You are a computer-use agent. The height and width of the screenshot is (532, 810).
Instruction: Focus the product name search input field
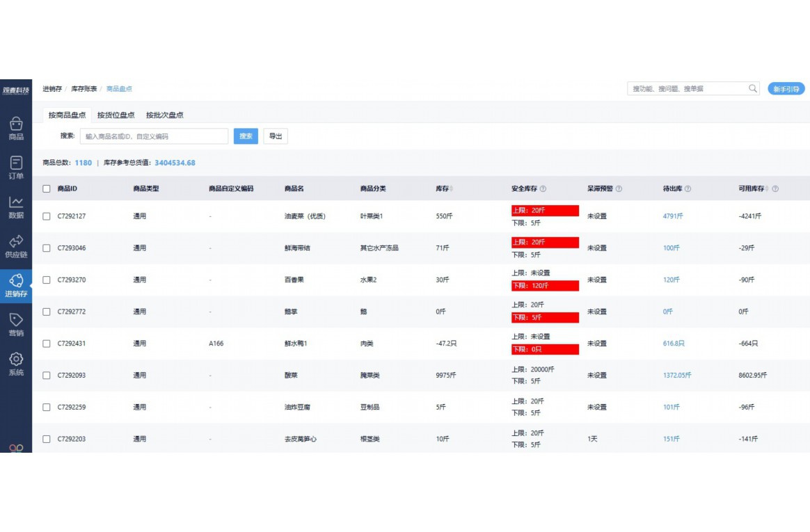[x=154, y=136]
